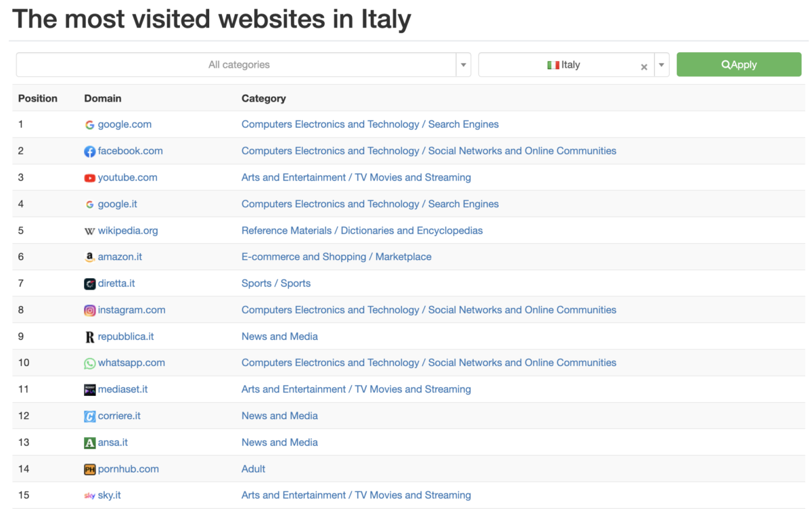Open the Sports / Sports category link
This screenshot has height=509, width=812.
pyautogui.click(x=276, y=284)
